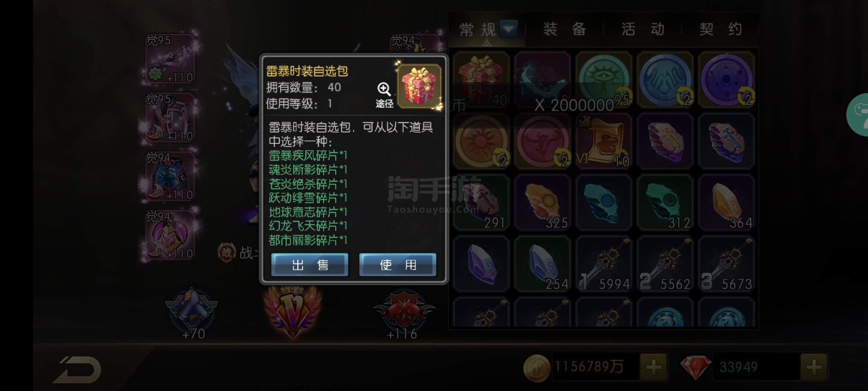
Task: Click the plus icon beside red gems
Action: point(814,367)
